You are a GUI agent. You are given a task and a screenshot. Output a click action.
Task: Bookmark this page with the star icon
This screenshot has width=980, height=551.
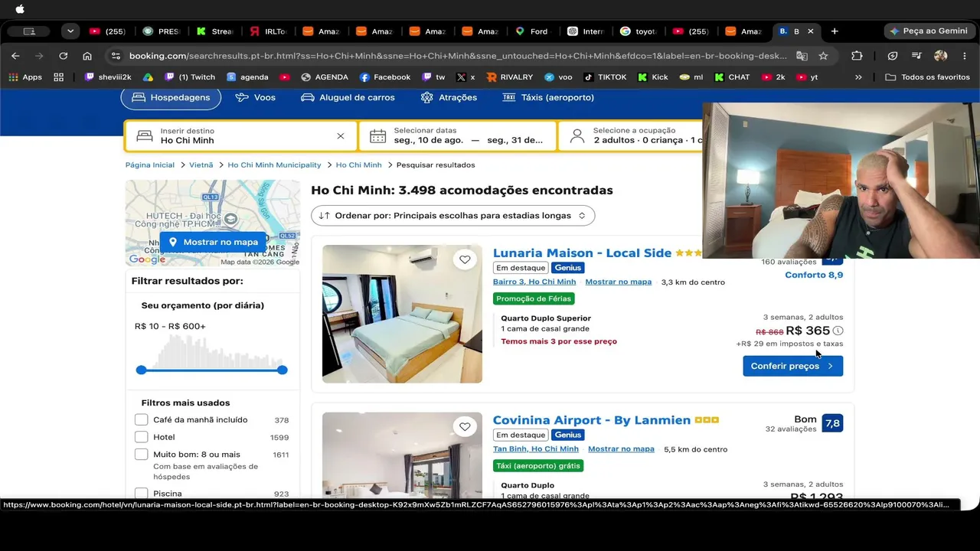[823, 56]
